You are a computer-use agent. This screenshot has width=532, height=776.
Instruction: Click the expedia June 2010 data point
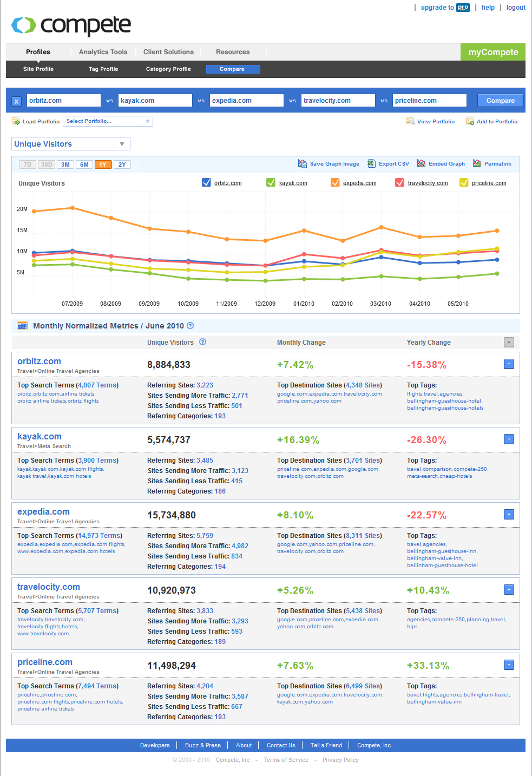pyautogui.click(x=497, y=231)
